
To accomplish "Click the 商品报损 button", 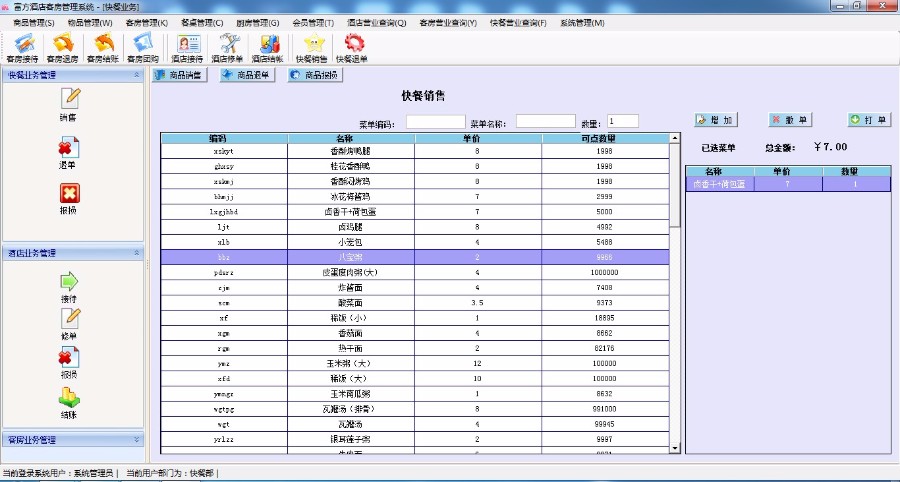I will [x=315, y=75].
